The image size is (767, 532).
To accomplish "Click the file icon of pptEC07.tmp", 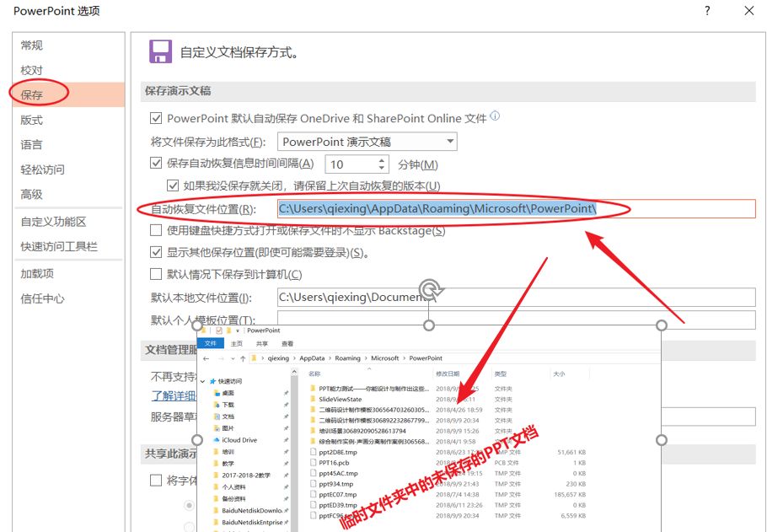I will (x=314, y=494).
